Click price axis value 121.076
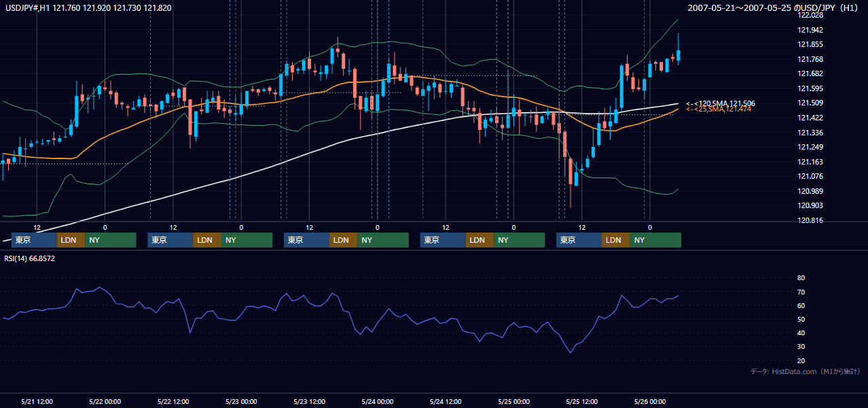The image size is (868, 408). (x=809, y=176)
